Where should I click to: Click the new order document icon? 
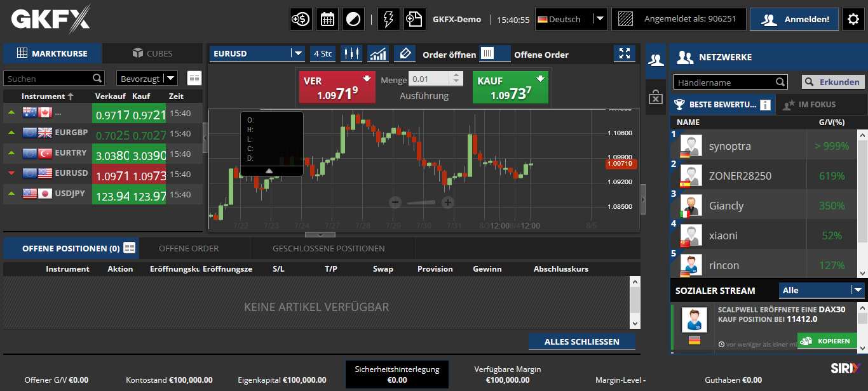(x=414, y=19)
